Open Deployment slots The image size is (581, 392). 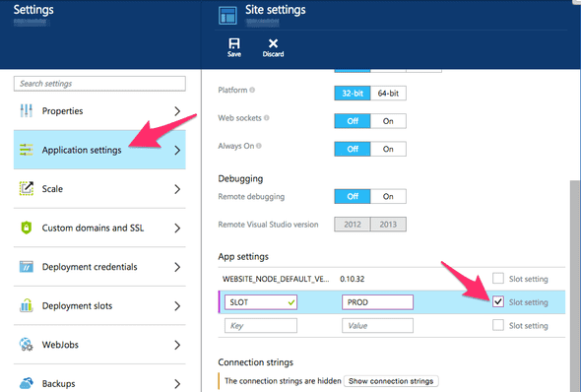99,305
